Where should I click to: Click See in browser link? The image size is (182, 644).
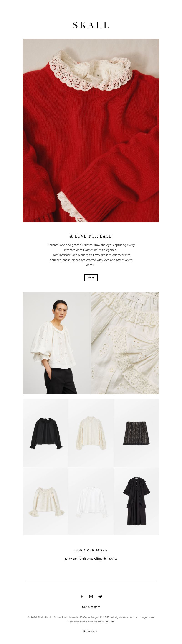91,631
